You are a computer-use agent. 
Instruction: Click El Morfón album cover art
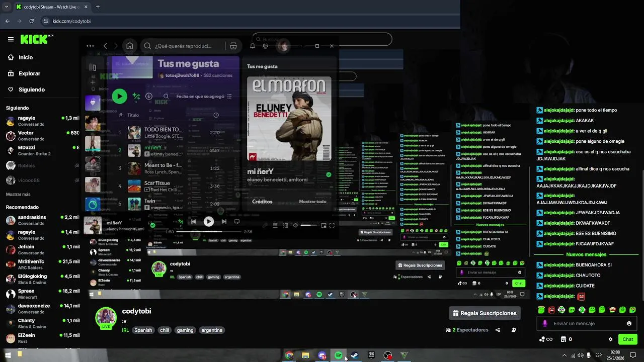pyautogui.click(x=289, y=119)
